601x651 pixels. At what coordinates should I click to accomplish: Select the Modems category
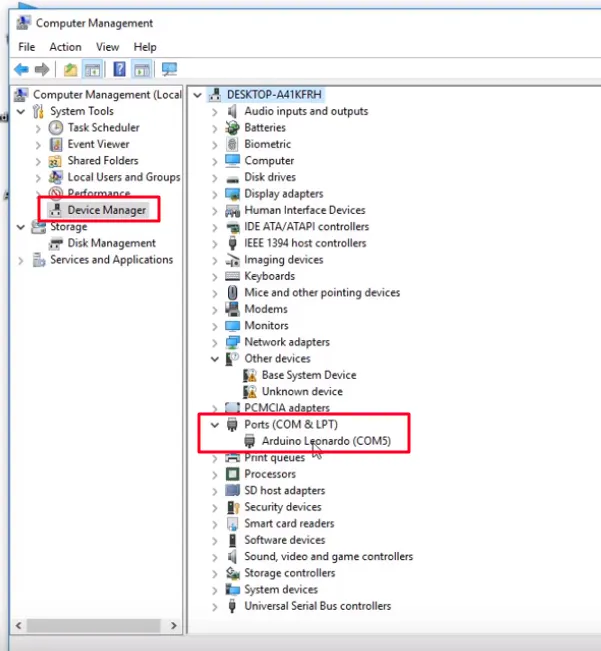tap(266, 309)
